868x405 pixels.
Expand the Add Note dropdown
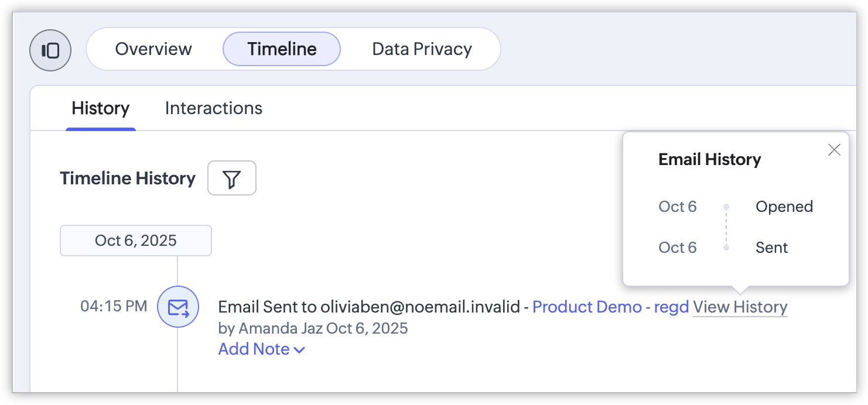pyautogui.click(x=254, y=349)
